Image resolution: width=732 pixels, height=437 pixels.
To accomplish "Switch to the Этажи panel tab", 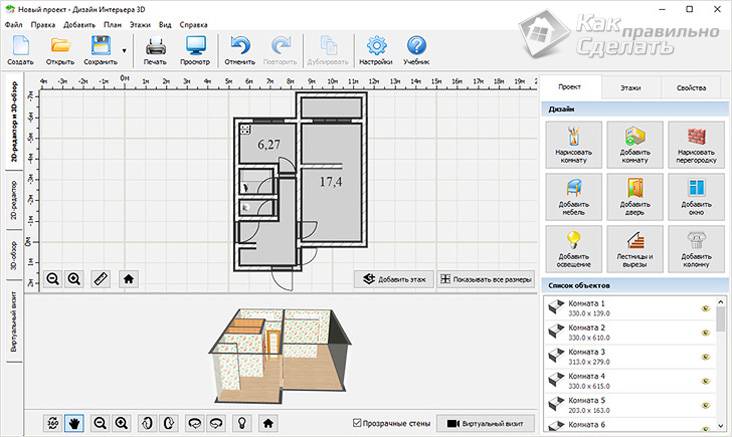I will [630, 88].
